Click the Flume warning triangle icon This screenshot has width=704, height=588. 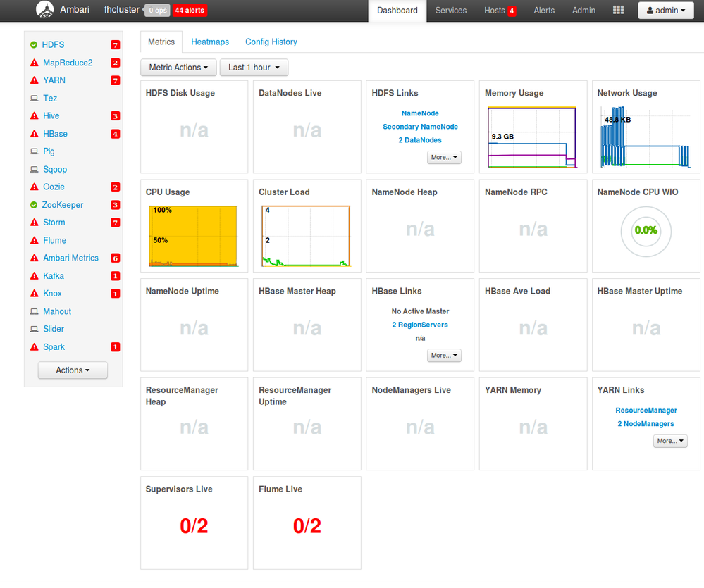click(x=34, y=240)
